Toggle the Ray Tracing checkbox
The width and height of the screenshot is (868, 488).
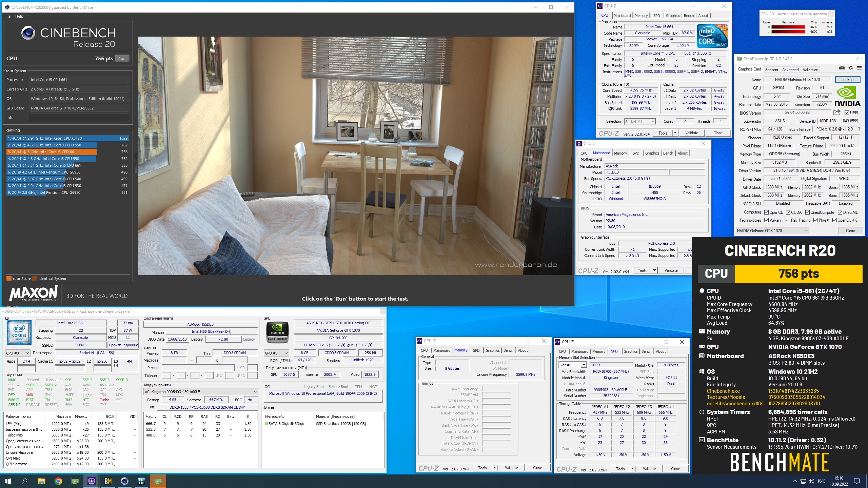(x=788, y=220)
